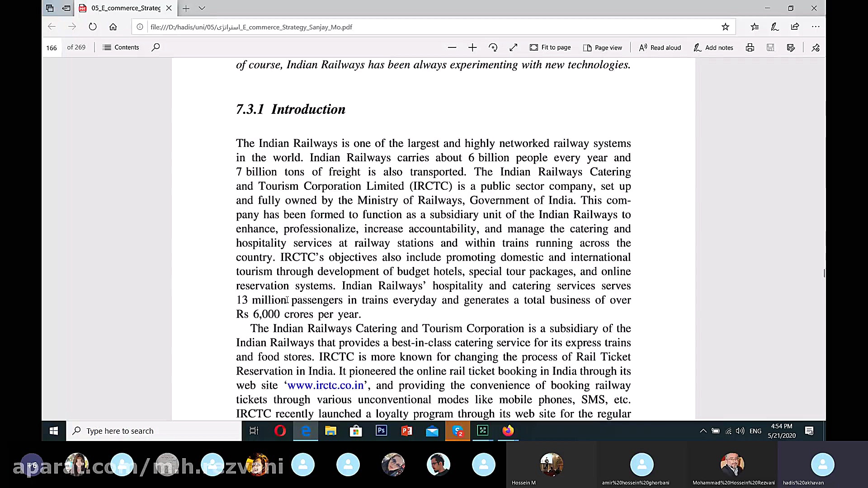Open Task View on the taskbar
Image resolution: width=868 pixels, height=488 pixels.
tap(254, 431)
